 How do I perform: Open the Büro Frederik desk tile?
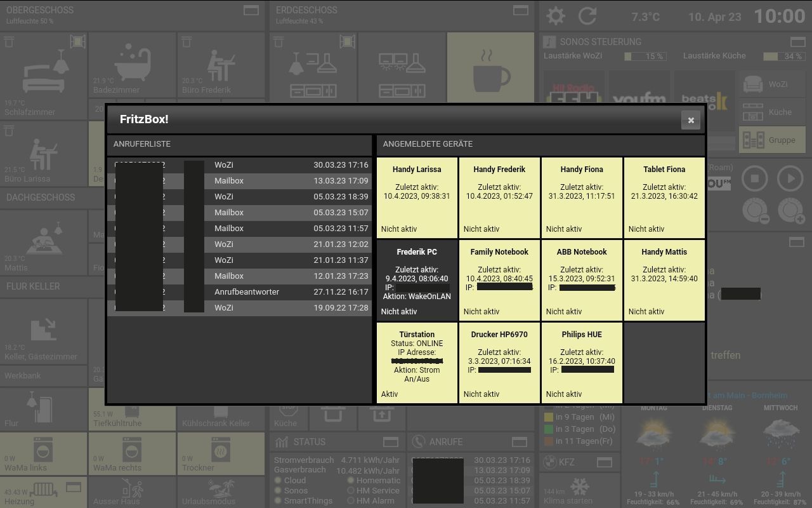[x=221, y=65]
